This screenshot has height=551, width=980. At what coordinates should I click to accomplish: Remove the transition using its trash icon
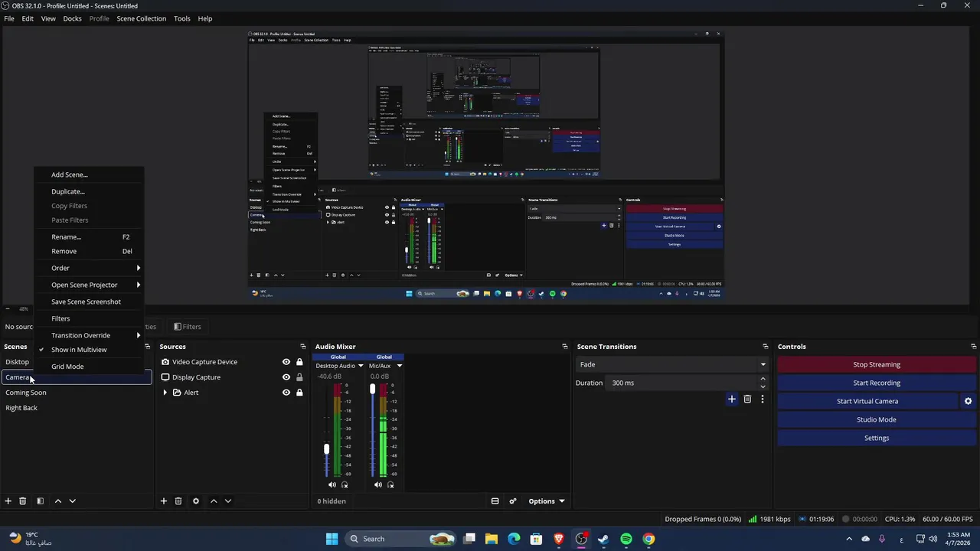(747, 399)
